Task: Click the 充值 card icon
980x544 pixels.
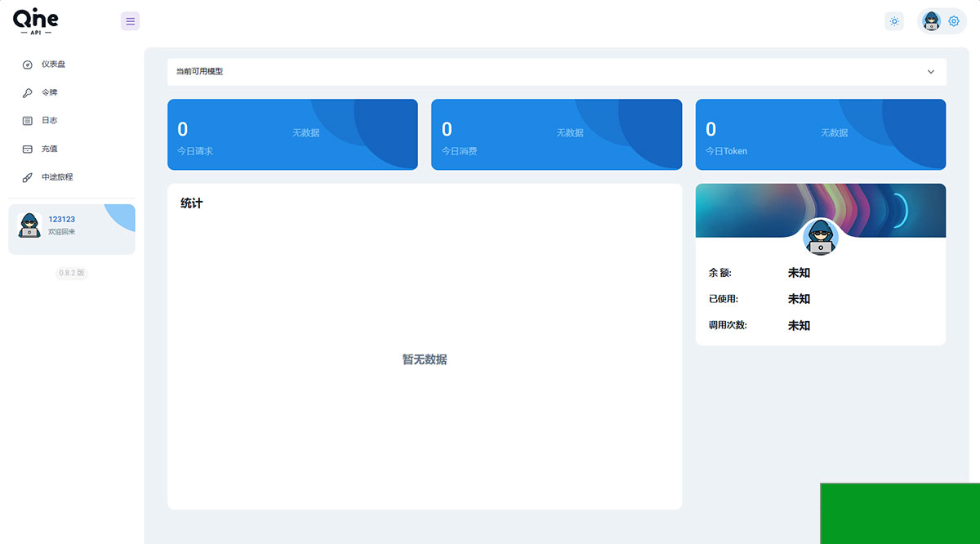Action: pyautogui.click(x=27, y=149)
